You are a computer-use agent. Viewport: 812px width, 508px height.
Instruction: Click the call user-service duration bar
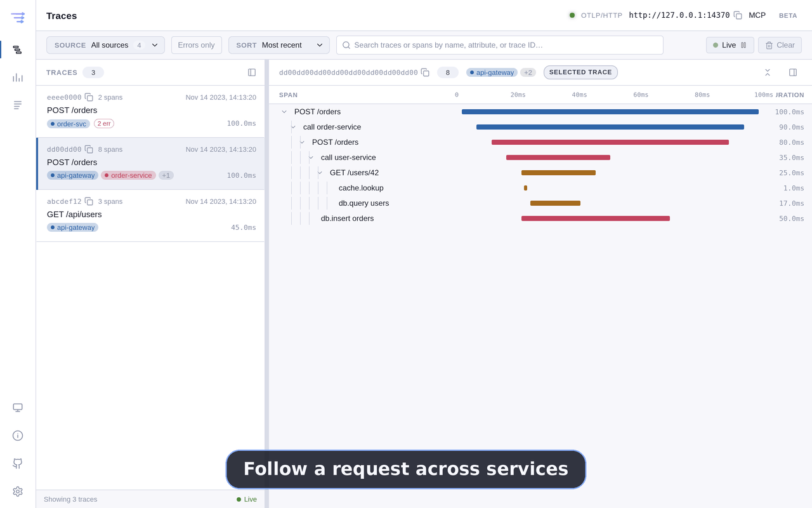[x=558, y=157]
